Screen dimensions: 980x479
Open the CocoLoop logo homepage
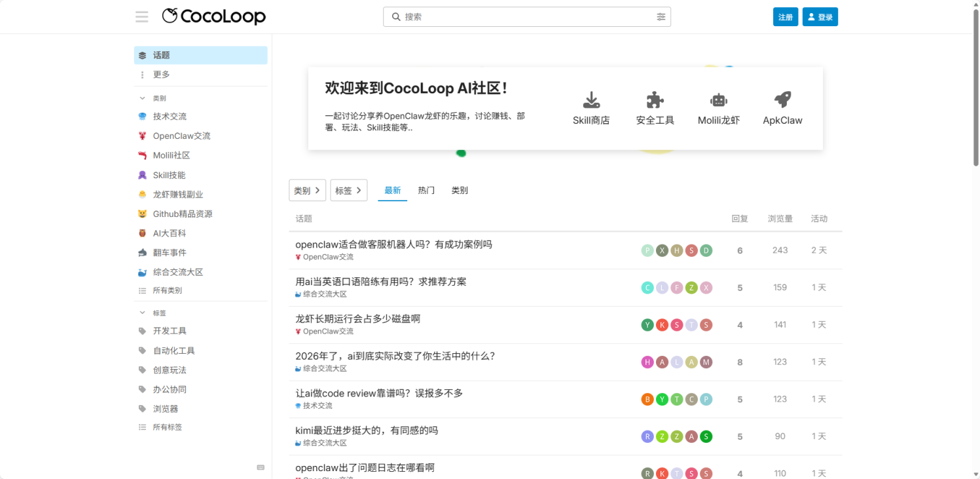click(x=214, y=16)
